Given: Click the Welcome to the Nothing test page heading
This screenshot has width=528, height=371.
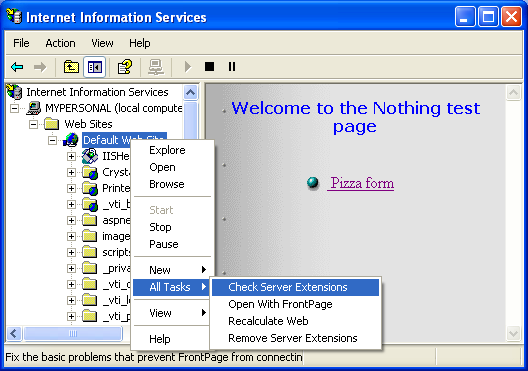Looking at the screenshot, I should (x=356, y=117).
